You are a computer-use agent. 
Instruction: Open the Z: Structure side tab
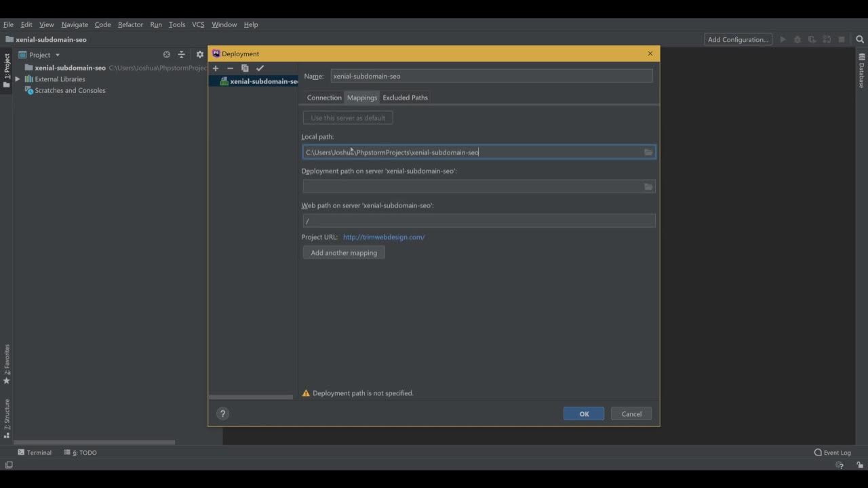pyautogui.click(x=6, y=418)
